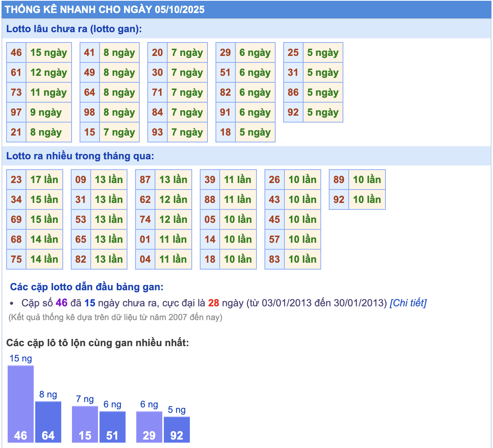Select the chart bar labeled 51
The height and width of the screenshot is (448, 493).
coord(113,427)
